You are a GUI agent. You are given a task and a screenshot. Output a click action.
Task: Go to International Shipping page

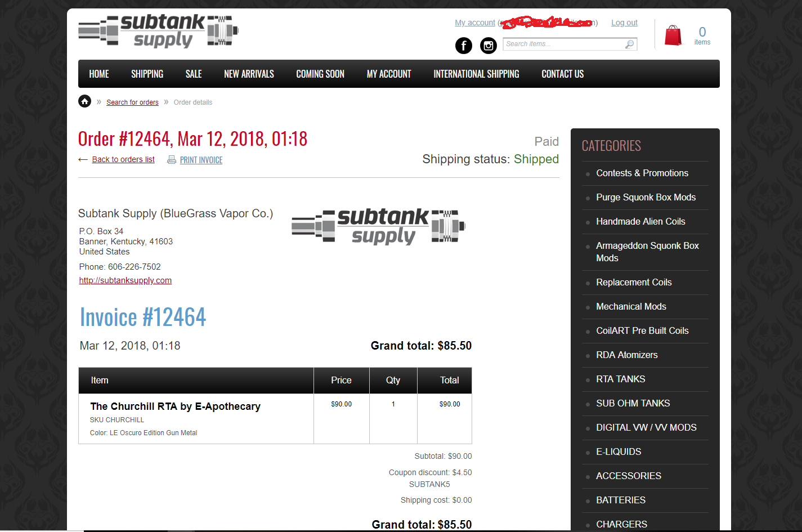tap(476, 74)
